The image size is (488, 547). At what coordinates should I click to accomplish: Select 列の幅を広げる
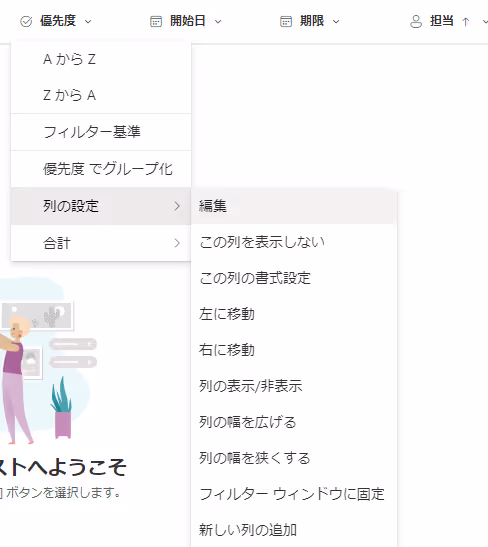point(294,422)
